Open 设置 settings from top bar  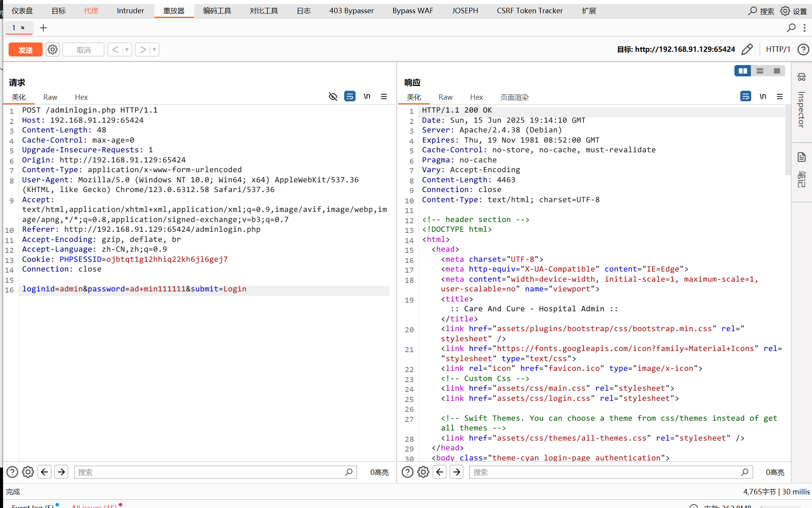[x=794, y=11]
